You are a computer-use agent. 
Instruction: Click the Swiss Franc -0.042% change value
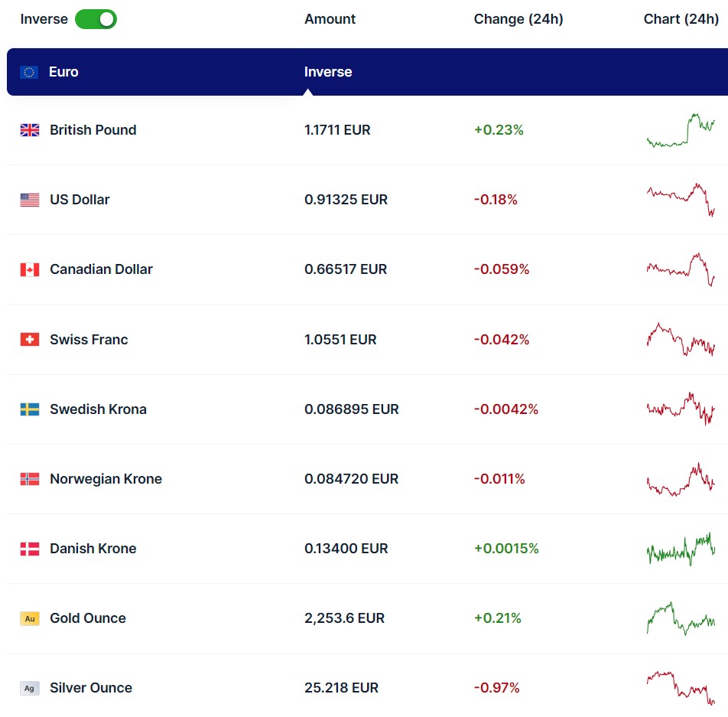[x=501, y=340]
